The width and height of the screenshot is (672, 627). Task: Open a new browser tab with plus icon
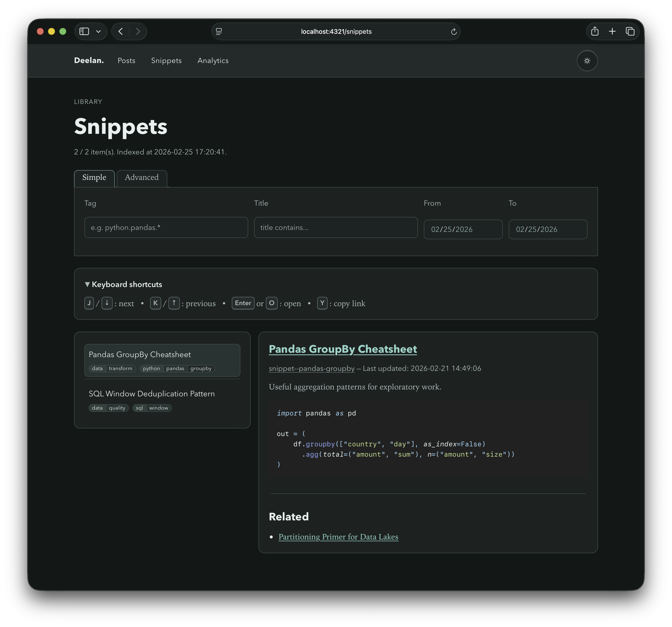click(612, 31)
